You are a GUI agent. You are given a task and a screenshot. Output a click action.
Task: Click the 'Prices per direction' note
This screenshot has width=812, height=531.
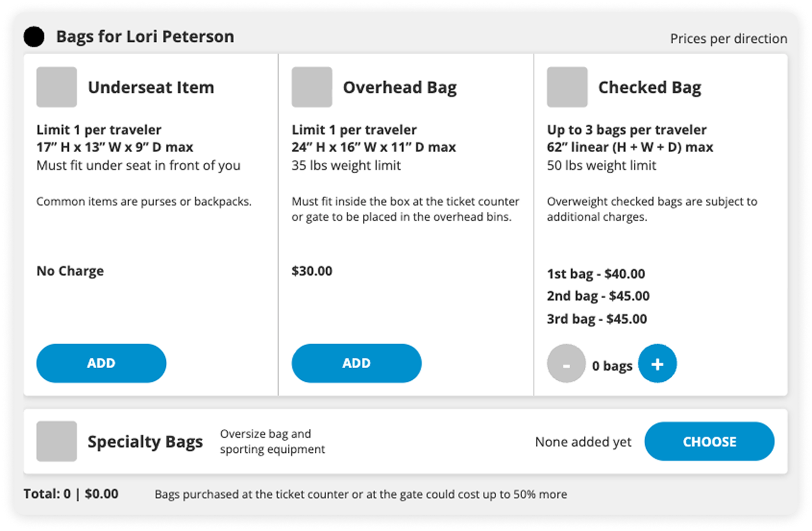[x=728, y=38]
